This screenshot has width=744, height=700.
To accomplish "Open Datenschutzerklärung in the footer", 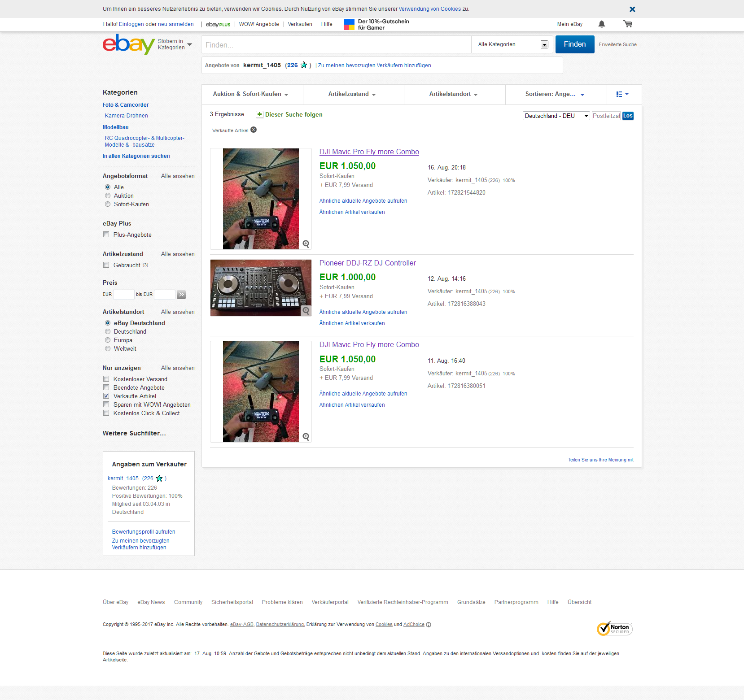I will coord(280,625).
